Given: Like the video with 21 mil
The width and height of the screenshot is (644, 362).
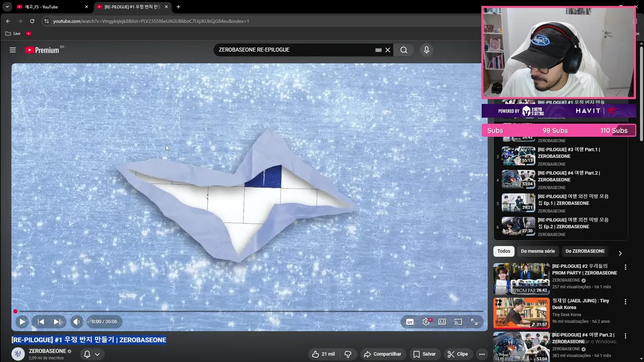Looking at the screenshot, I should click(323, 354).
